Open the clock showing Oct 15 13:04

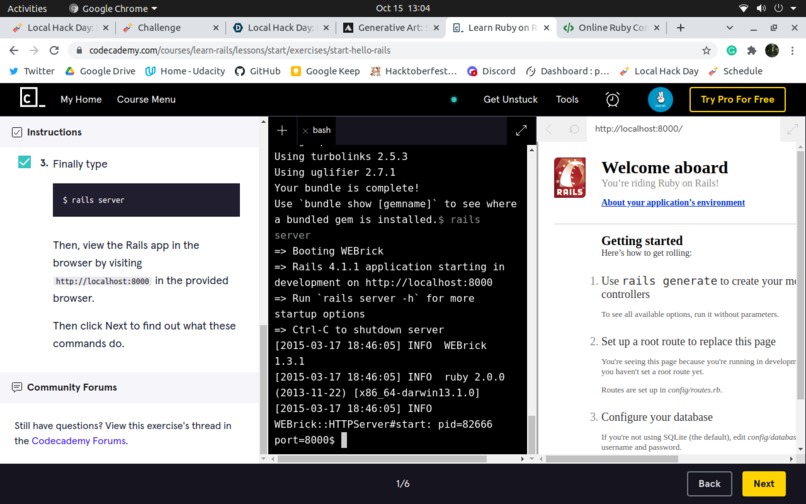click(402, 8)
